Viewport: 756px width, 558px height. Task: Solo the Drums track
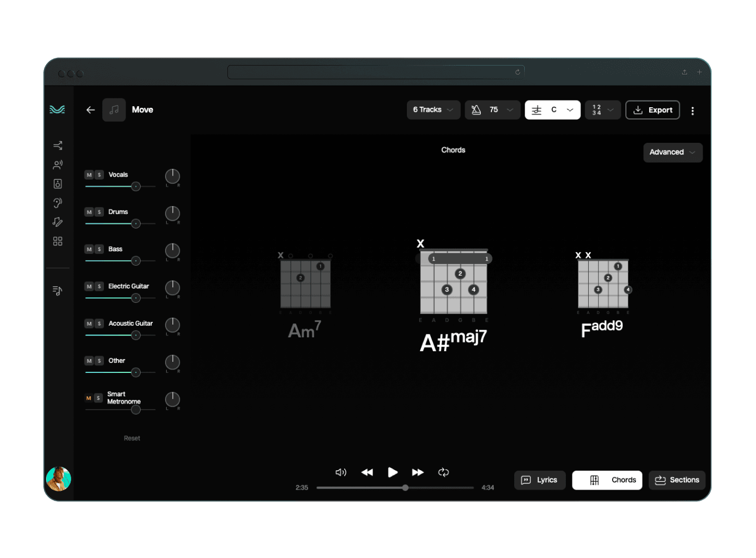pos(100,212)
